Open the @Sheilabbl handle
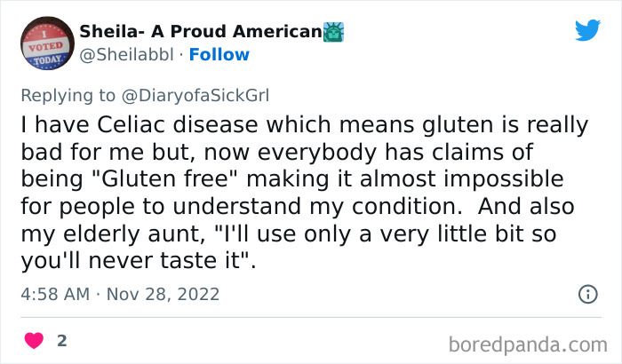This screenshot has height=364, width=622. (126, 55)
